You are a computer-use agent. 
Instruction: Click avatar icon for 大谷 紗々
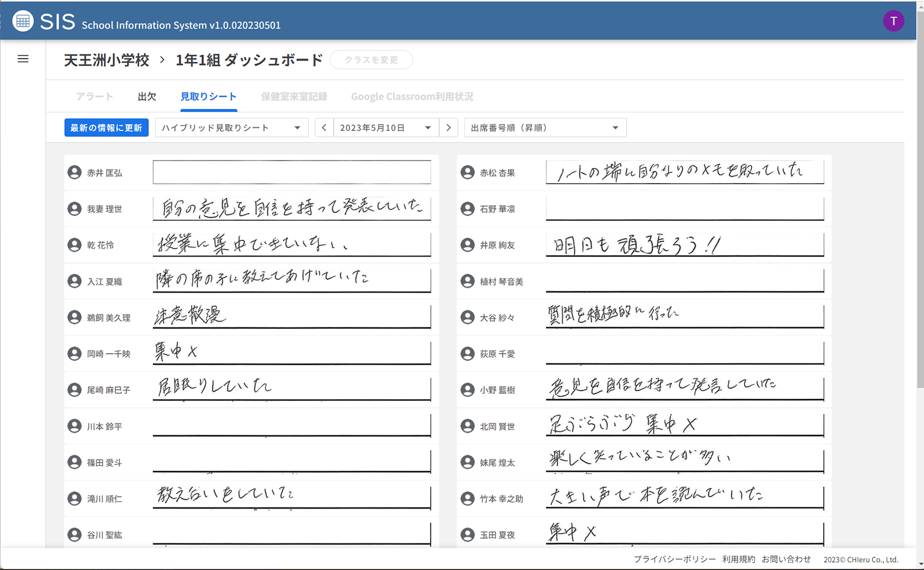[x=468, y=317]
